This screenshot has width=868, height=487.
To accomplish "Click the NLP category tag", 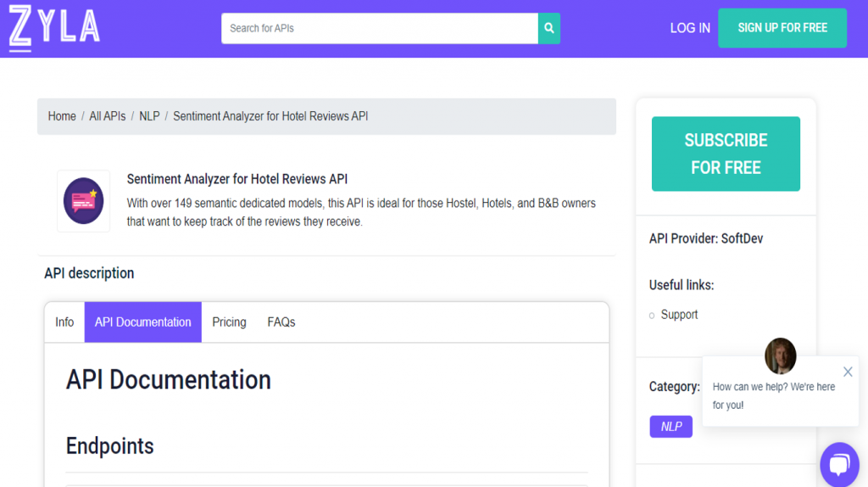I will (x=671, y=427).
